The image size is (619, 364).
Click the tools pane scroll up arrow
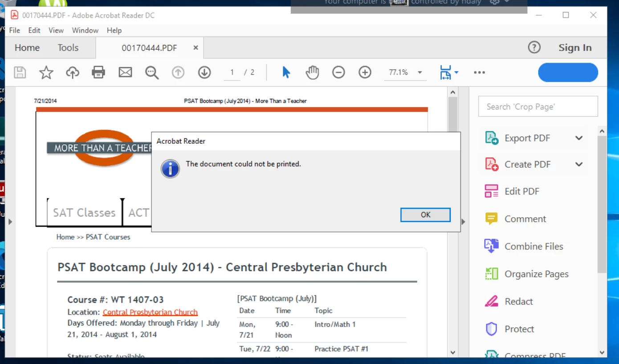tap(602, 132)
